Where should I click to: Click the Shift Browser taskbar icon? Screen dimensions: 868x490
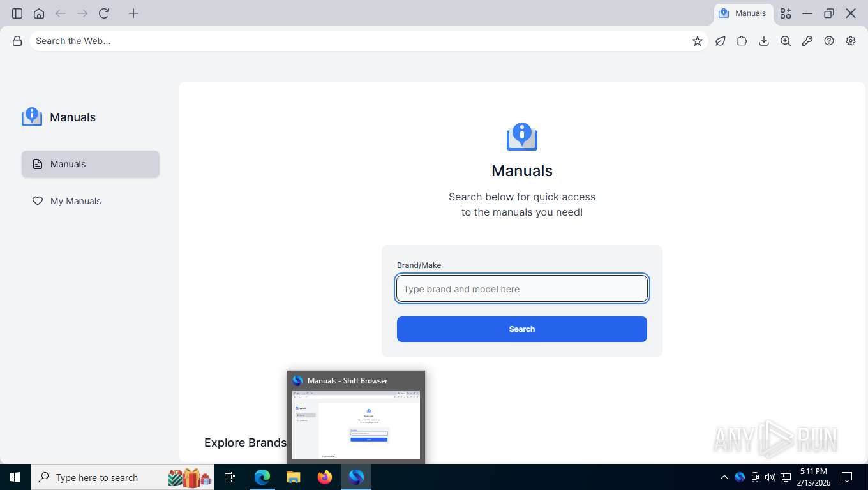click(x=356, y=477)
